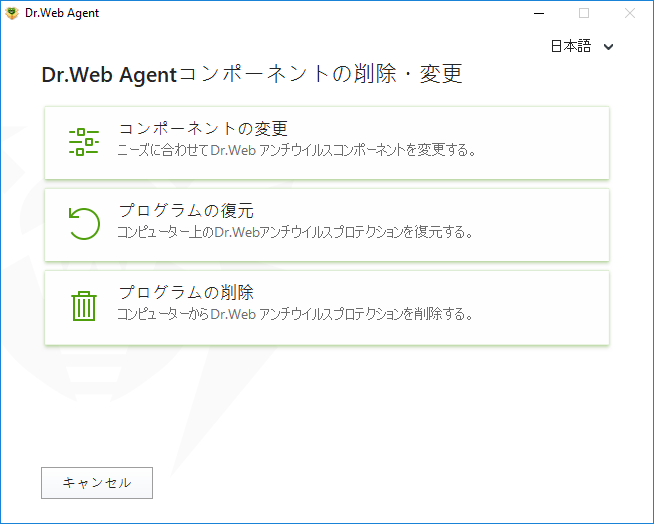
Task: Click the green trash can icon
Action: pyautogui.click(x=84, y=306)
